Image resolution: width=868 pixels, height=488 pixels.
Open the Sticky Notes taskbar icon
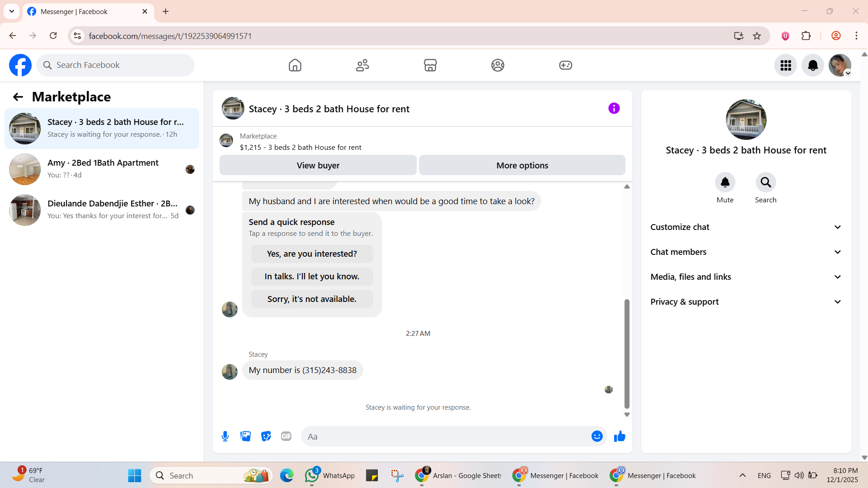click(372, 475)
